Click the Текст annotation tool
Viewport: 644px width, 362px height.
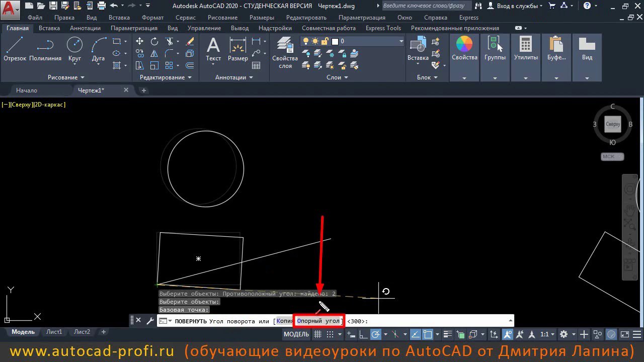pos(213,49)
